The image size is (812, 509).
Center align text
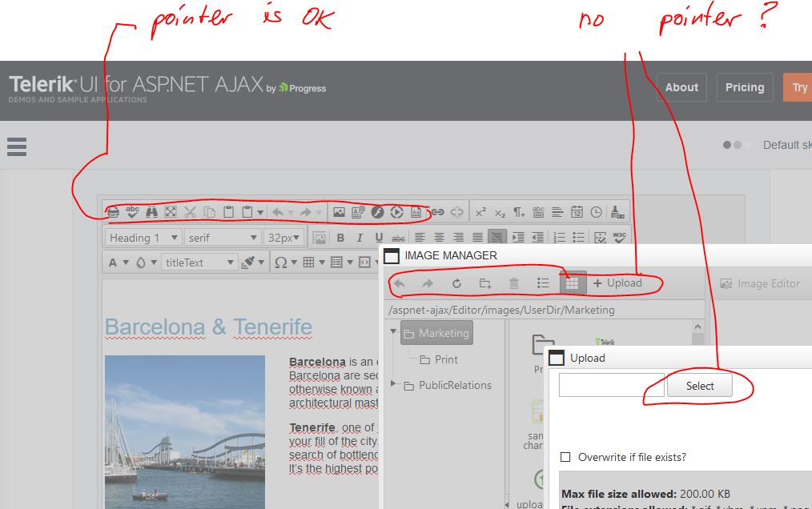pos(439,238)
